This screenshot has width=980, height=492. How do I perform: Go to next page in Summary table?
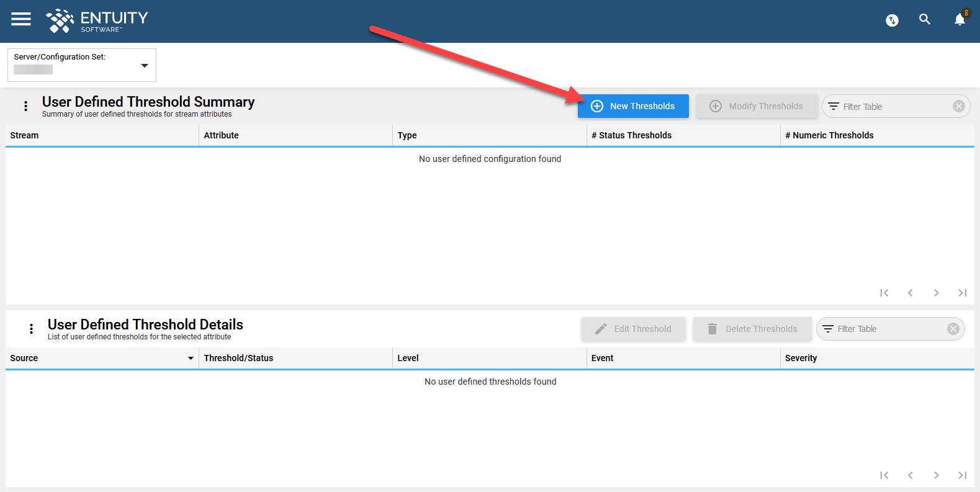pos(937,293)
